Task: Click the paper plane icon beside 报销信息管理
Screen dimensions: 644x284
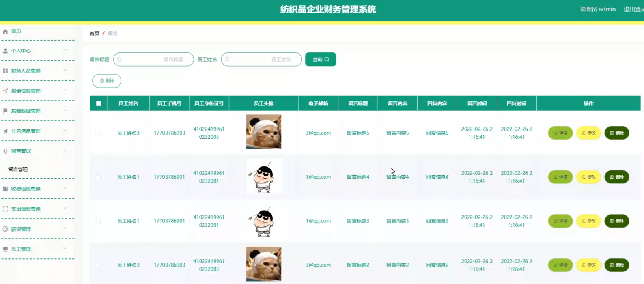Action: (x=6, y=91)
